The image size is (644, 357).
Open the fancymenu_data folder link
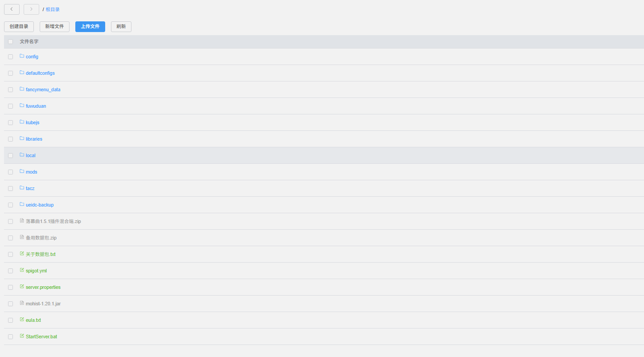(43, 89)
